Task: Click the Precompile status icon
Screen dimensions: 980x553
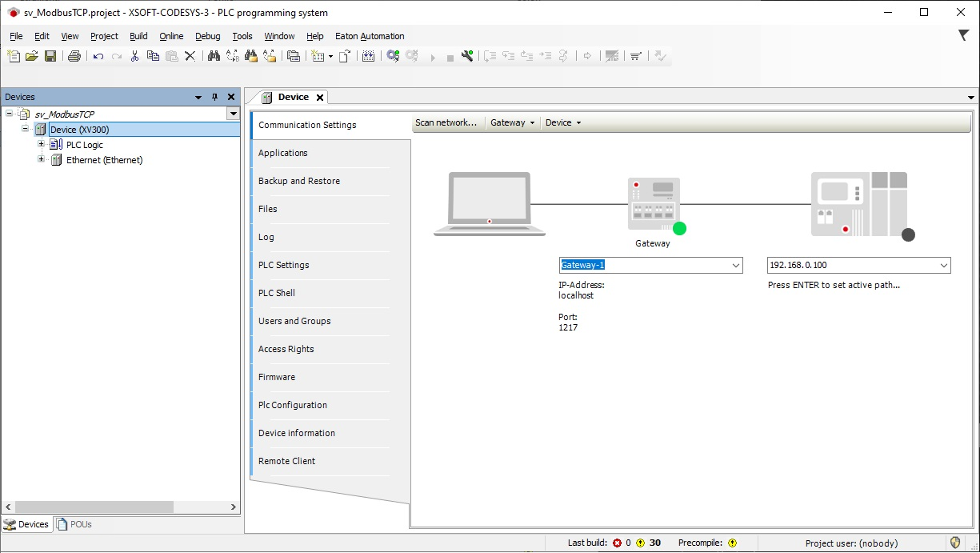Action: [732, 543]
